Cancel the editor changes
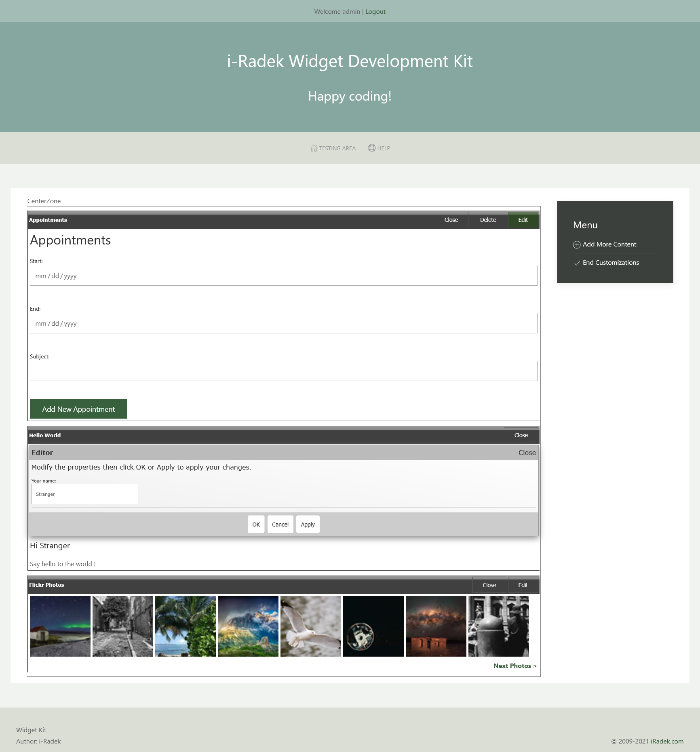Image resolution: width=700 pixels, height=752 pixels. [280, 525]
